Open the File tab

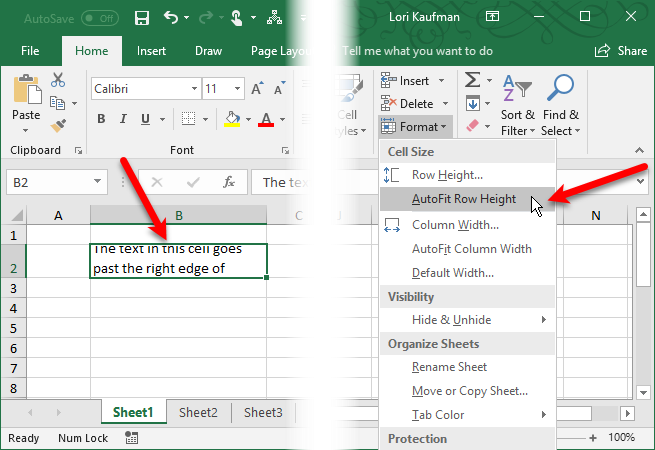tap(30, 51)
